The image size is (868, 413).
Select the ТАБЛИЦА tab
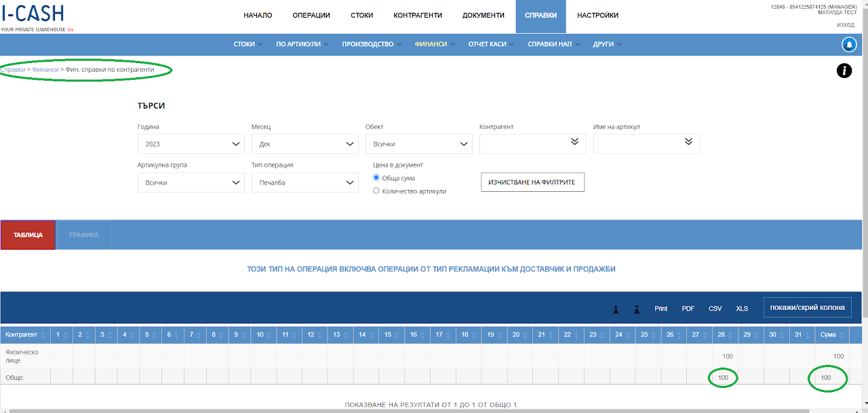click(x=28, y=235)
